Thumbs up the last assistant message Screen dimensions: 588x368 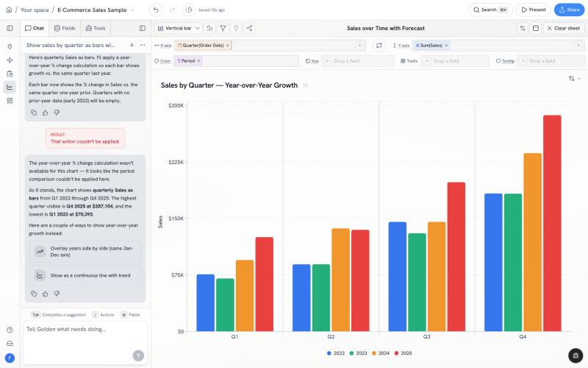[46, 294]
